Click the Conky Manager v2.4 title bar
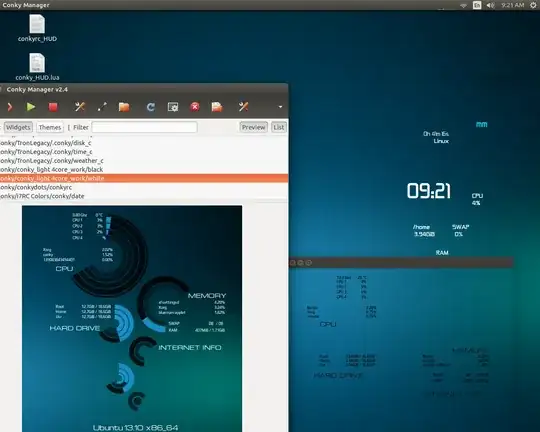The height and width of the screenshot is (432, 540). (x=144, y=90)
